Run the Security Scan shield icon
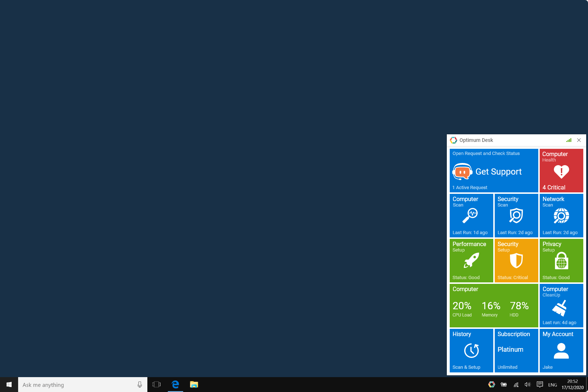 (x=516, y=216)
